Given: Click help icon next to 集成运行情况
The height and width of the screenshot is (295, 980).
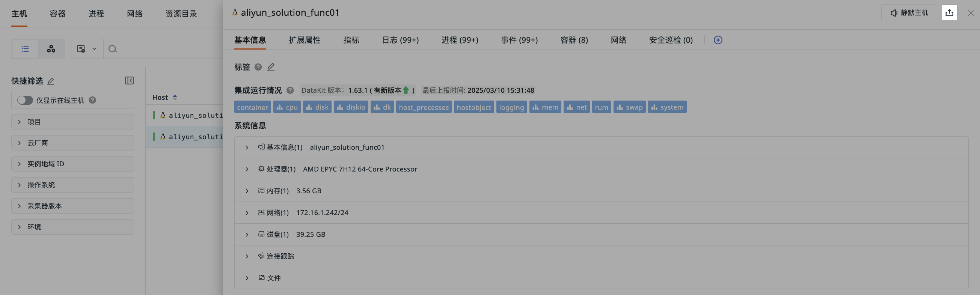Looking at the screenshot, I should click(290, 90).
